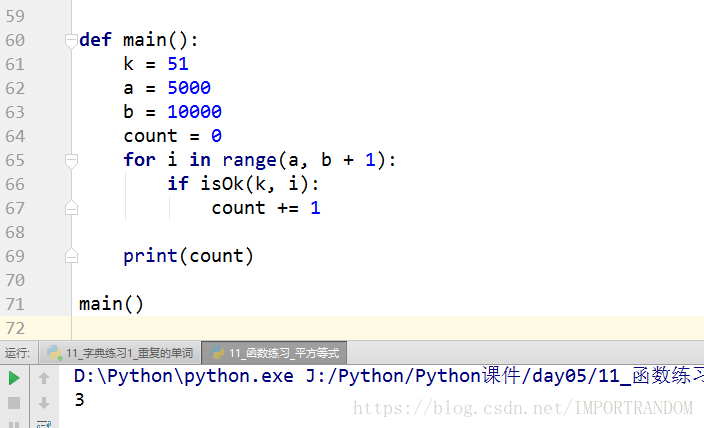This screenshot has height=428, width=704.
Task: Click the 'def main():' definition text
Action: (138, 40)
